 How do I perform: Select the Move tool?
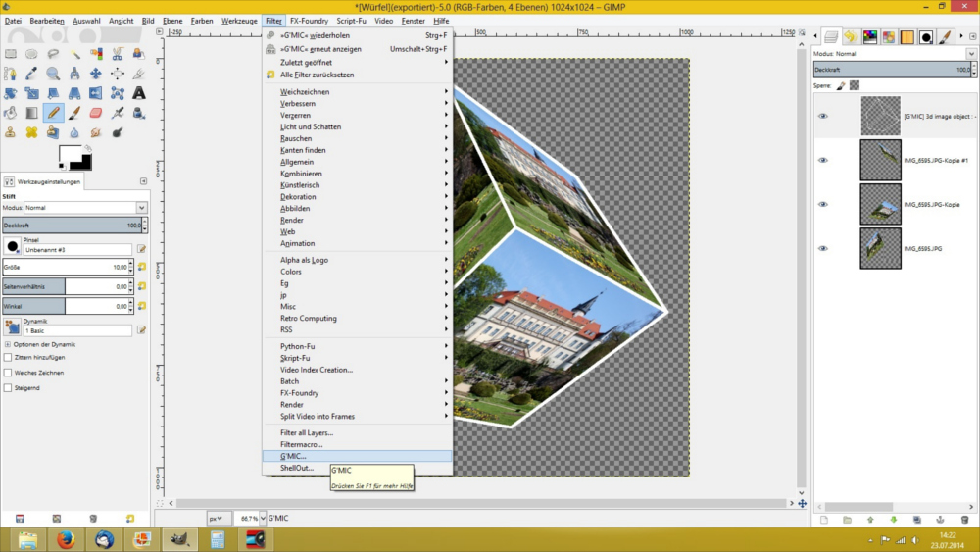pos(96,74)
